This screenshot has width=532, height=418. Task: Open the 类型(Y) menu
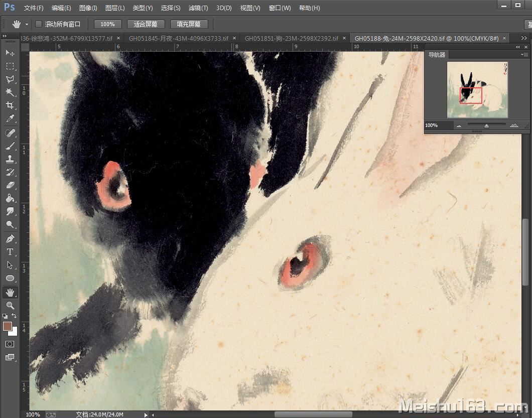click(x=143, y=8)
